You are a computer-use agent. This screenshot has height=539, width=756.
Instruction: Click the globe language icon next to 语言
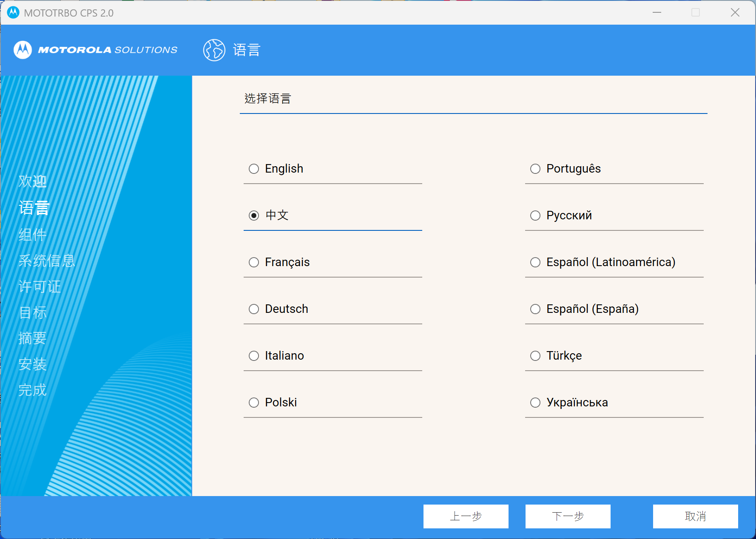point(214,50)
